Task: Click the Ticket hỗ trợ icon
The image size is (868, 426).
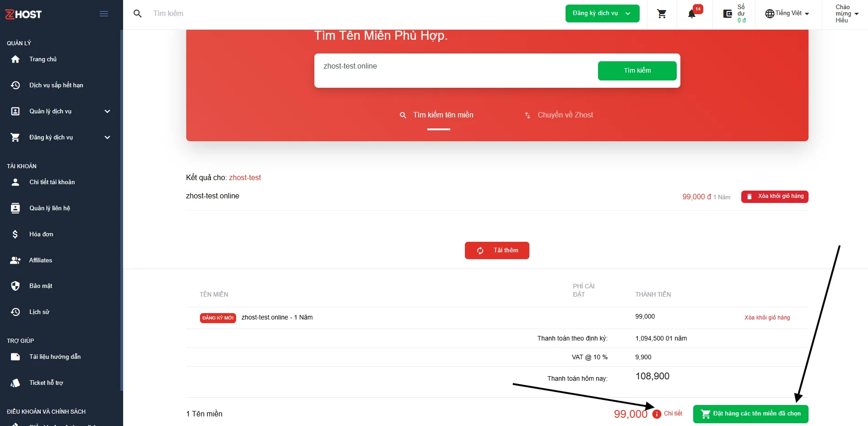Action: click(x=16, y=383)
